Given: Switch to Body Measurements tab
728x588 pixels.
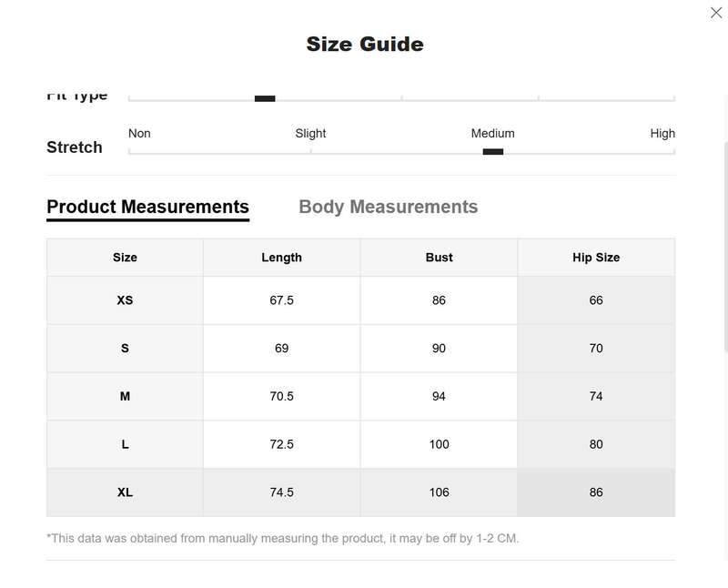Looking at the screenshot, I should (x=389, y=207).
